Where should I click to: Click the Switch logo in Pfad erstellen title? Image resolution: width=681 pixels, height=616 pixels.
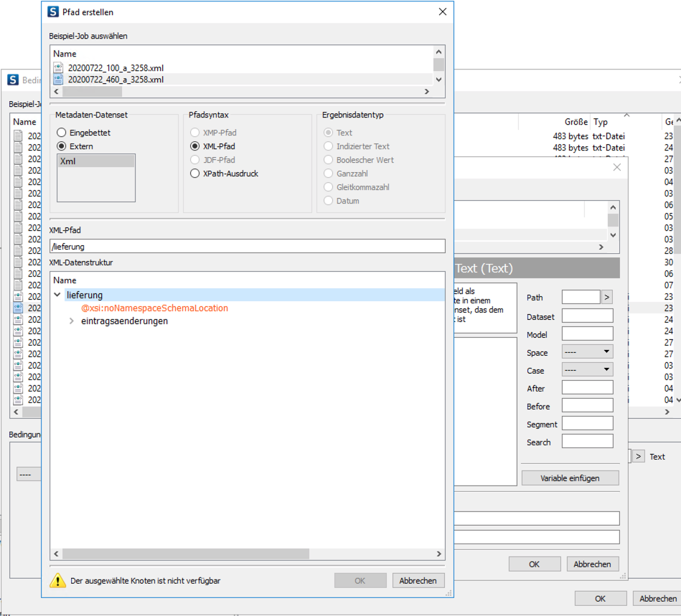[x=53, y=12]
